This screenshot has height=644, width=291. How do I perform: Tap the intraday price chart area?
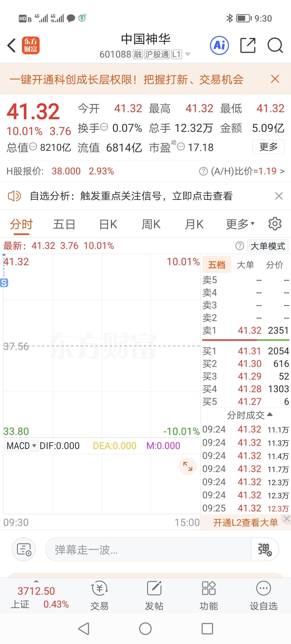click(x=102, y=346)
